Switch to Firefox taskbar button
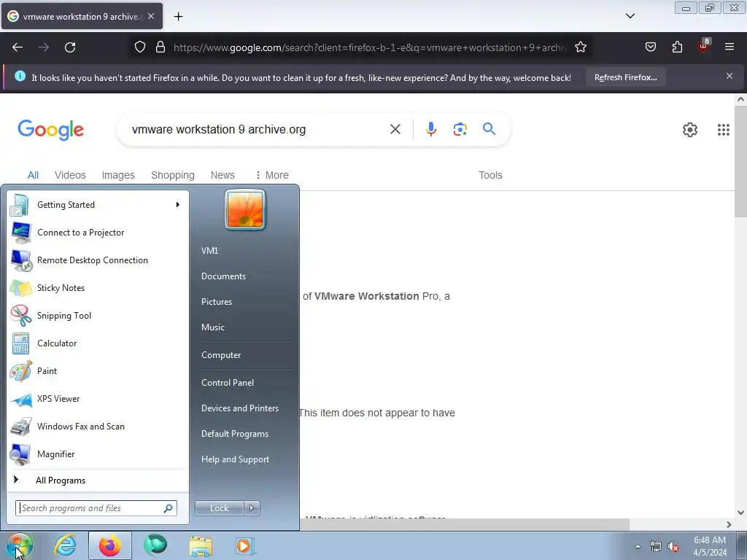 coord(110,545)
